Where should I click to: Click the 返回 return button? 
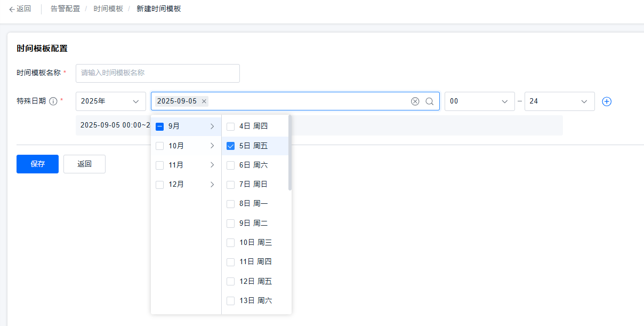(x=84, y=164)
